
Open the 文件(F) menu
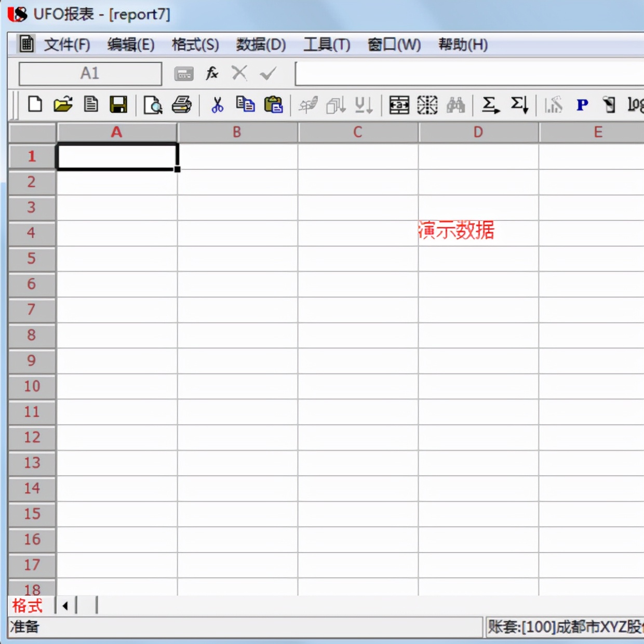point(69,45)
